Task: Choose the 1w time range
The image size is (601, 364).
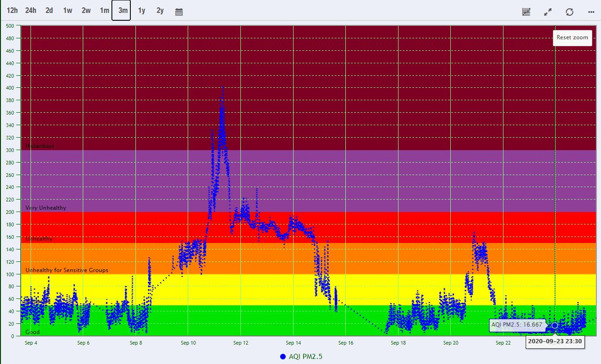Action: (67, 11)
